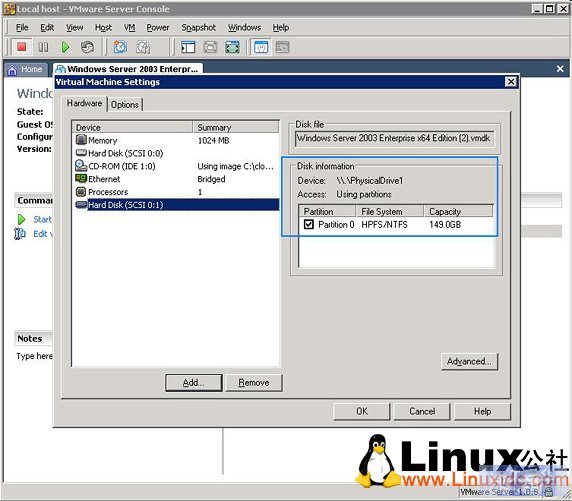Select the Memory row in device list

176,140
